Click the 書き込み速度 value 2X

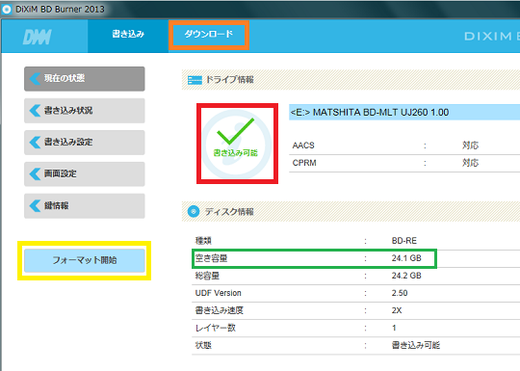397,310
